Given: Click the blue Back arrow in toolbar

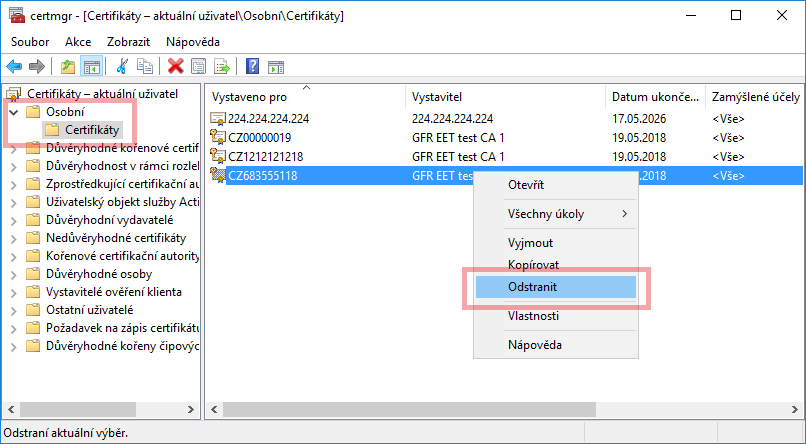Looking at the screenshot, I should pos(15,67).
